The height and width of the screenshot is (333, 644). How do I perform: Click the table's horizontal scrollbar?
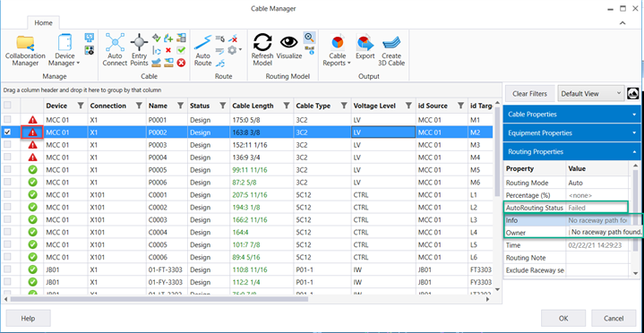pos(159,299)
